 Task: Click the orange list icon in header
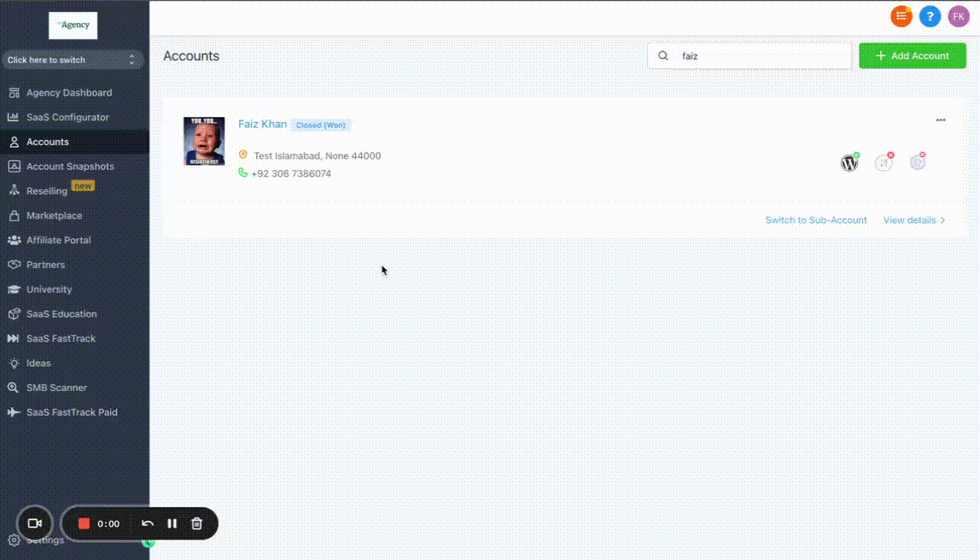click(x=901, y=17)
